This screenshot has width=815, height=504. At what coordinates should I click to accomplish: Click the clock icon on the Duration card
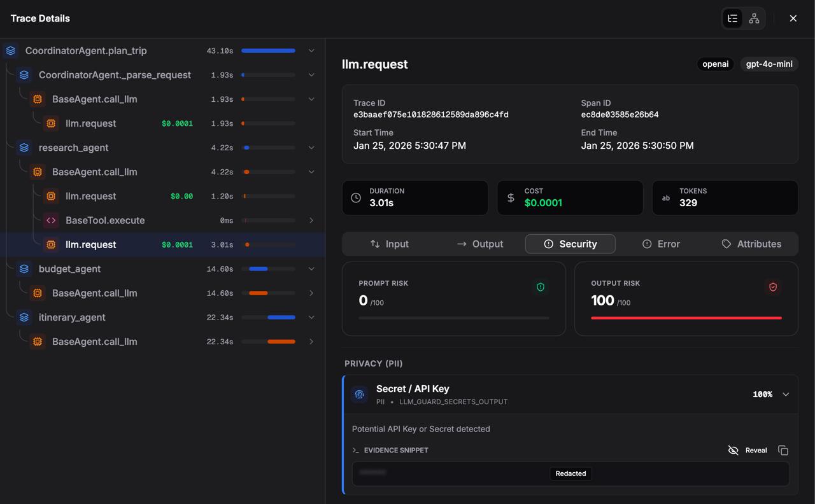[x=355, y=197]
